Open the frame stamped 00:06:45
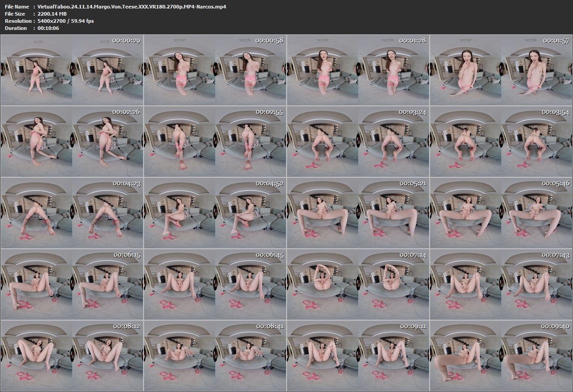The width and height of the screenshot is (573, 392). pos(215,284)
